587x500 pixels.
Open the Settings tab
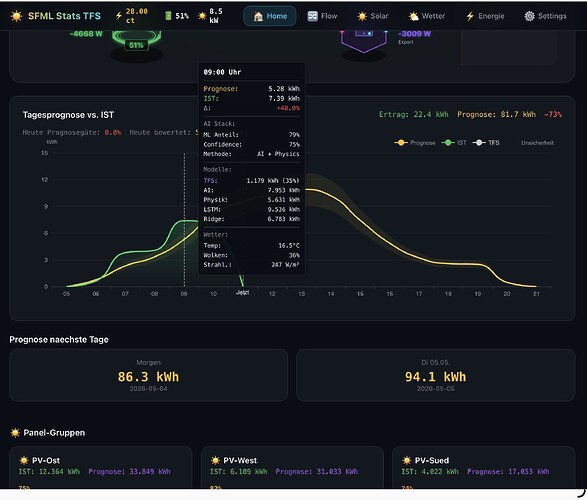click(x=545, y=16)
